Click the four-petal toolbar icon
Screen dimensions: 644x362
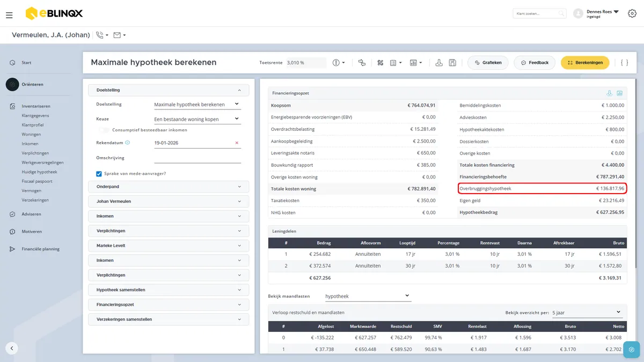pos(380,63)
